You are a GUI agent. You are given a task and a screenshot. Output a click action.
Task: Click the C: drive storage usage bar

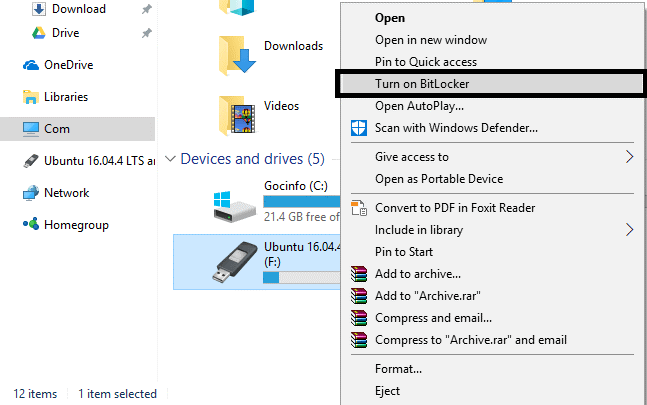(x=300, y=201)
